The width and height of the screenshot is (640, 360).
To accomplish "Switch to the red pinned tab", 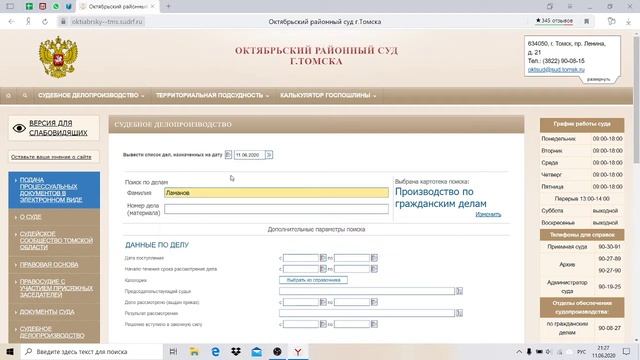I will 42,7.
